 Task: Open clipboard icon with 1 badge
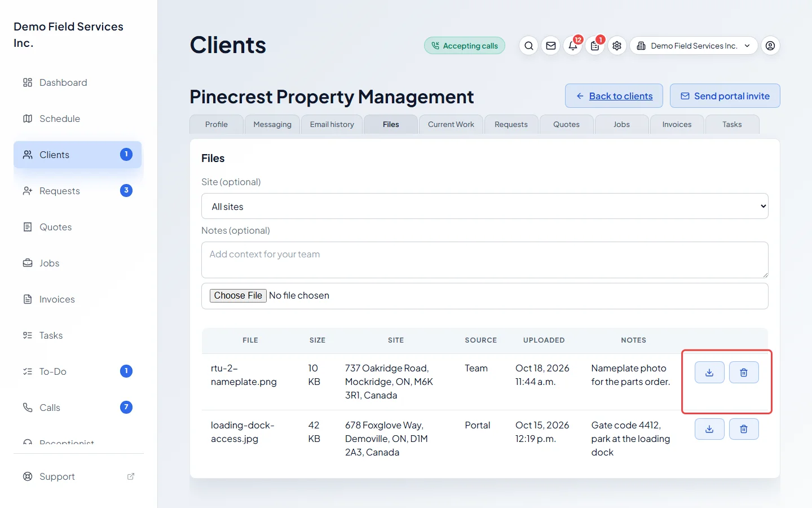595,46
